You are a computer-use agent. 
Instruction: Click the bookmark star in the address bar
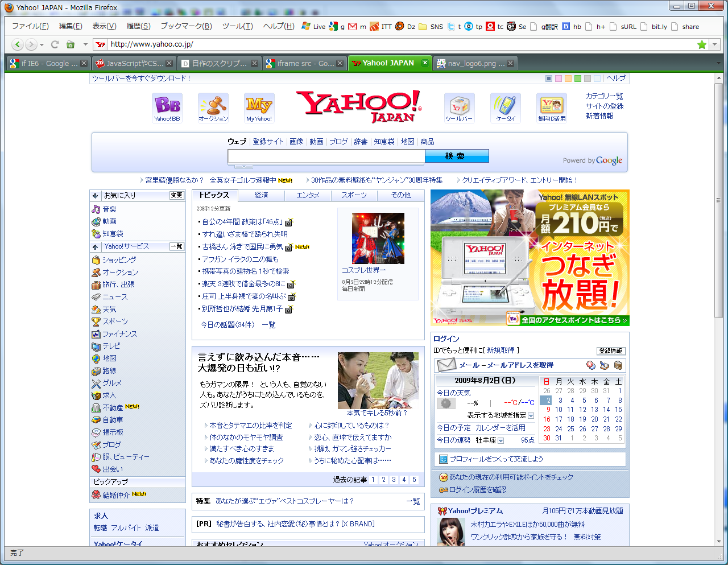coord(702,44)
